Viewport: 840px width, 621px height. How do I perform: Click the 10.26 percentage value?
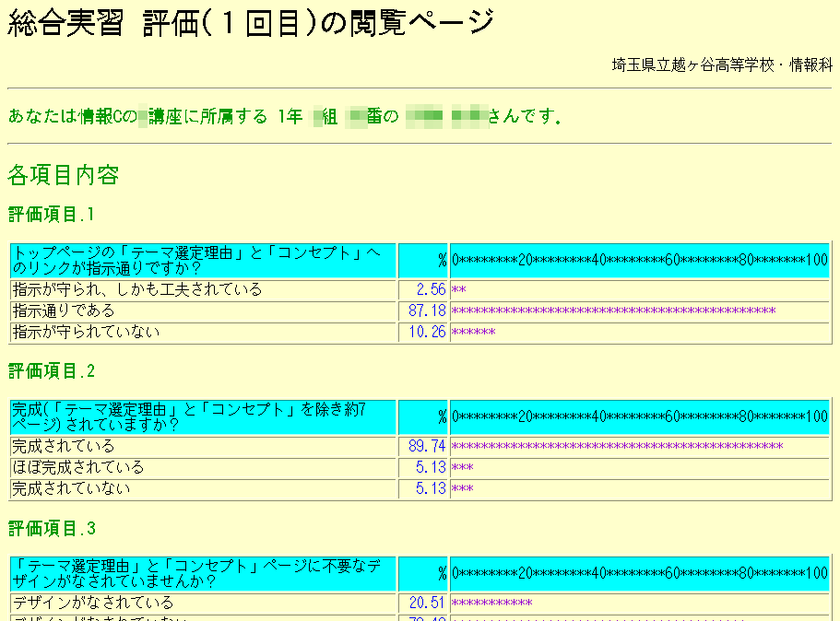click(427, 332)
